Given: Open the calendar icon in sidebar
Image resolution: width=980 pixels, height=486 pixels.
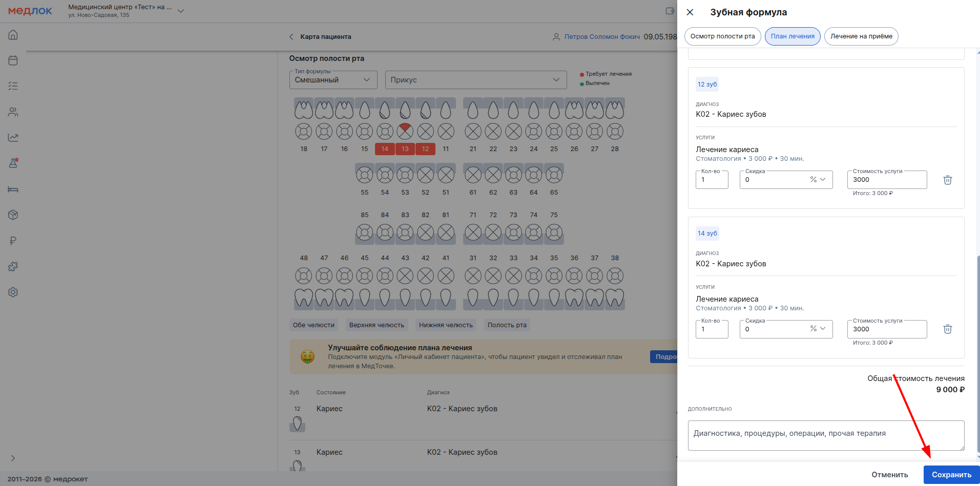Looking at the screenshot, I should [x=13, y=60].
